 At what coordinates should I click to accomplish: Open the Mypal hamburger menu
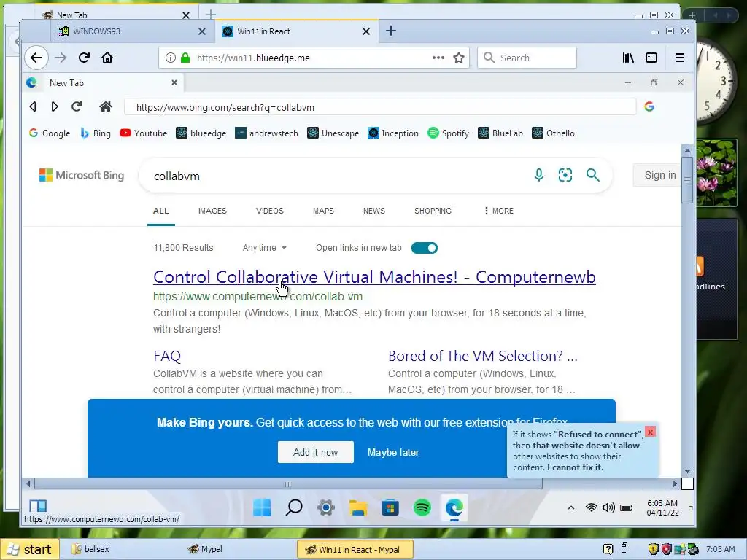(680, 58)
